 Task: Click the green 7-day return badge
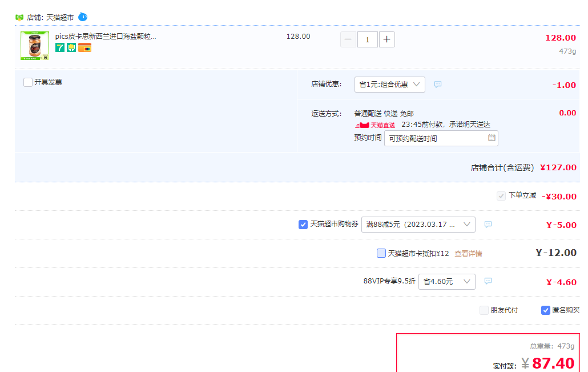tap(59, 47)
